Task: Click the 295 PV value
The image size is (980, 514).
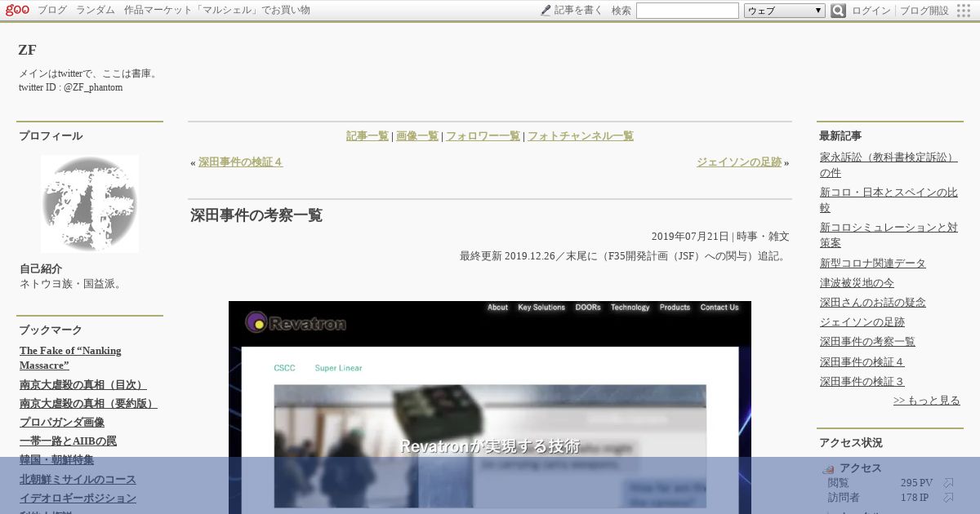Action: (916, 483)
